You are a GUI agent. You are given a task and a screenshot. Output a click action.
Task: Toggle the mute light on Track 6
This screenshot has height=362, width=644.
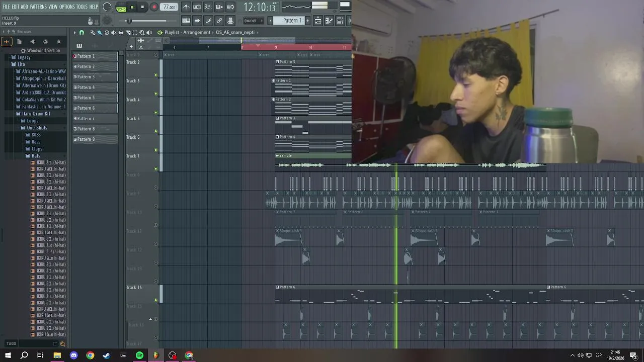tap(156, 150)
